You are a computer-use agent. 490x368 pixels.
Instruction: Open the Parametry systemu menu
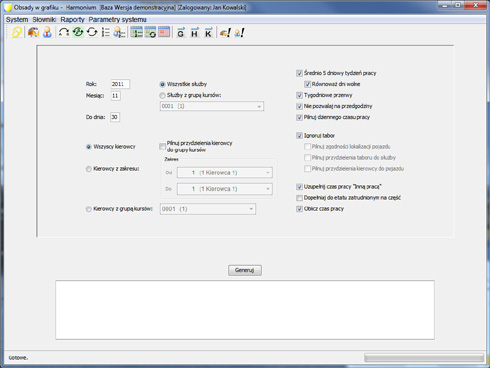coord(117,20)
